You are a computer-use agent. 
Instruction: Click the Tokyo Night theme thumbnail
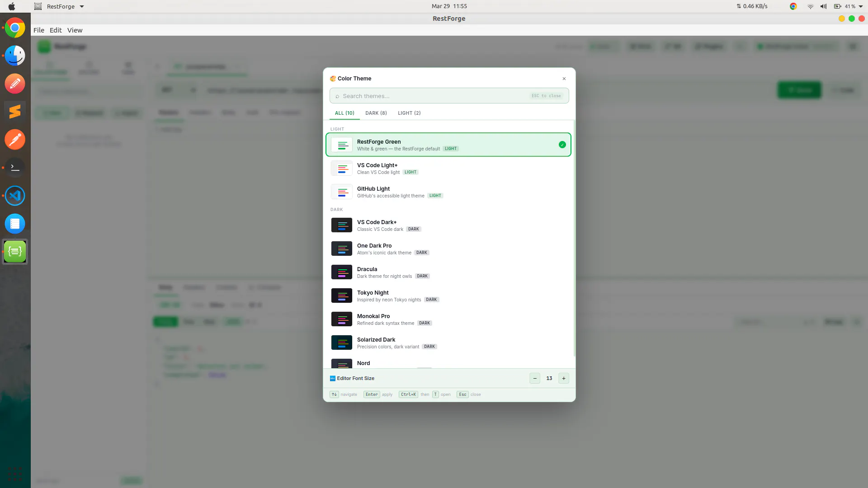coord(342,296)
